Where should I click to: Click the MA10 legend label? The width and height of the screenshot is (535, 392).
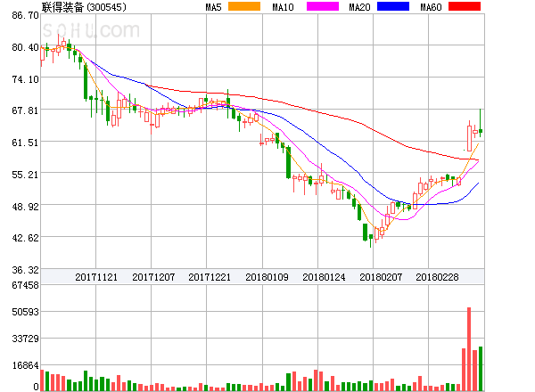[283, 7]
